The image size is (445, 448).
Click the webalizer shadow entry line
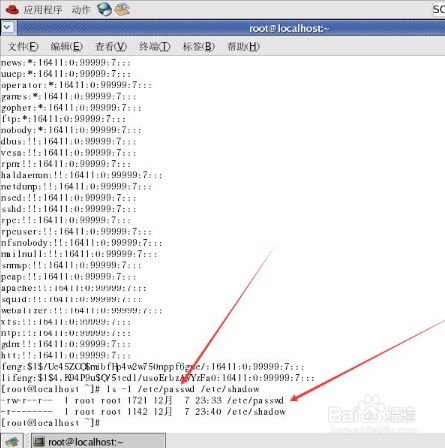click(82, 311)
